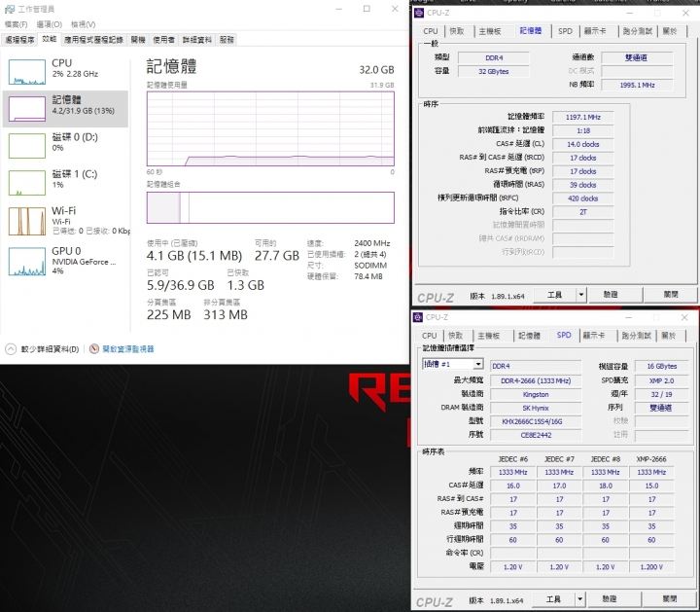Viewport: 700px width, 612px height.
Task: Click the 2400 MHz speed value in Task Manager
Action: 371,243
